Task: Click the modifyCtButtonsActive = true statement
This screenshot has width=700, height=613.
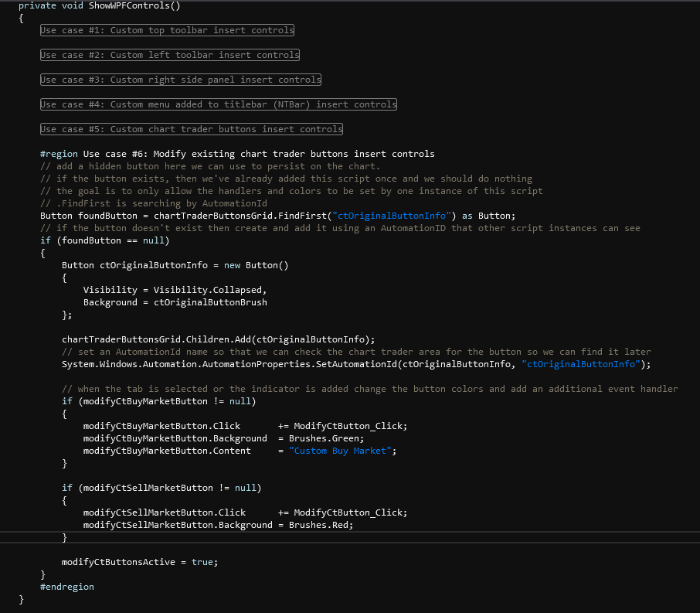Action: [x=139, y=562]
